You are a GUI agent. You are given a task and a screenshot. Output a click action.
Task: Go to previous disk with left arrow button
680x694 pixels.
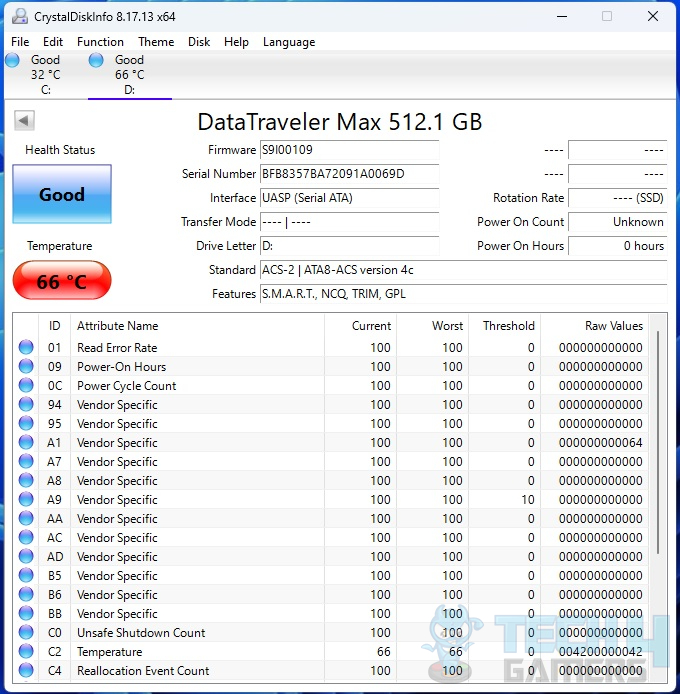pyautogui.click(x=24, y=120)
